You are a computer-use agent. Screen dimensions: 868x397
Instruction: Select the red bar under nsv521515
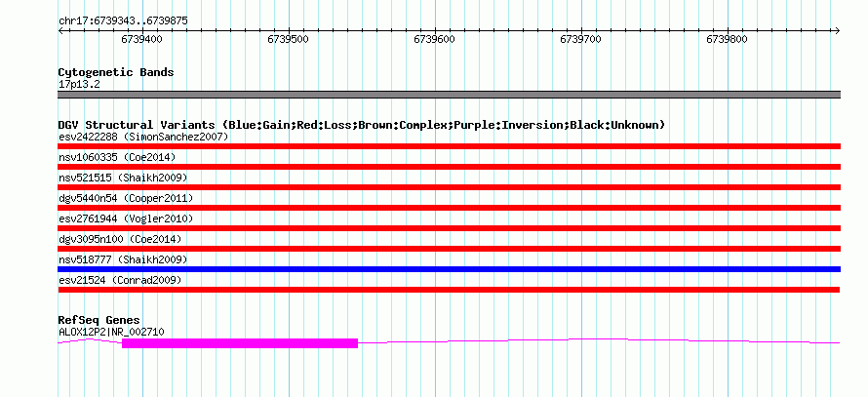tap(449, 187)
